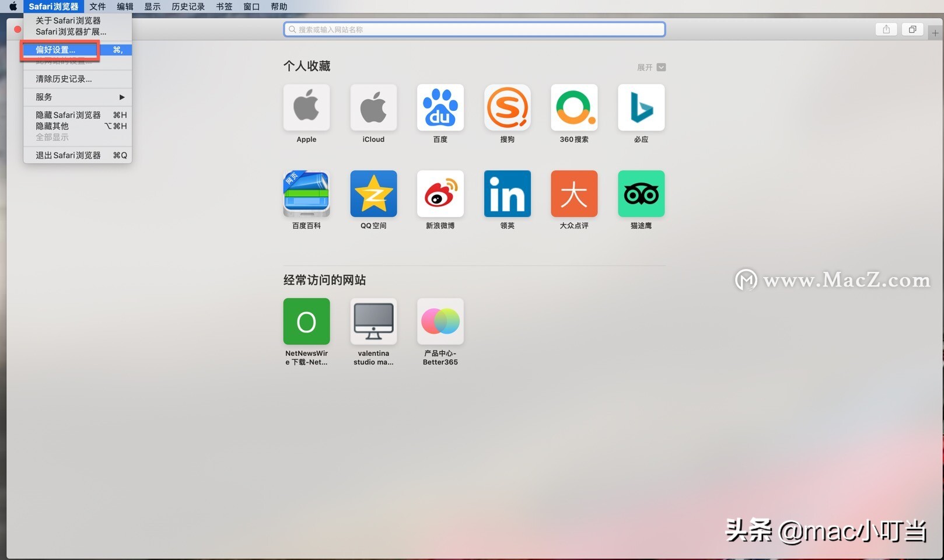Viewport: 944px width, 560px height.
Task: Open the 新浪微博 favorite icon
Action: (440, 194)
